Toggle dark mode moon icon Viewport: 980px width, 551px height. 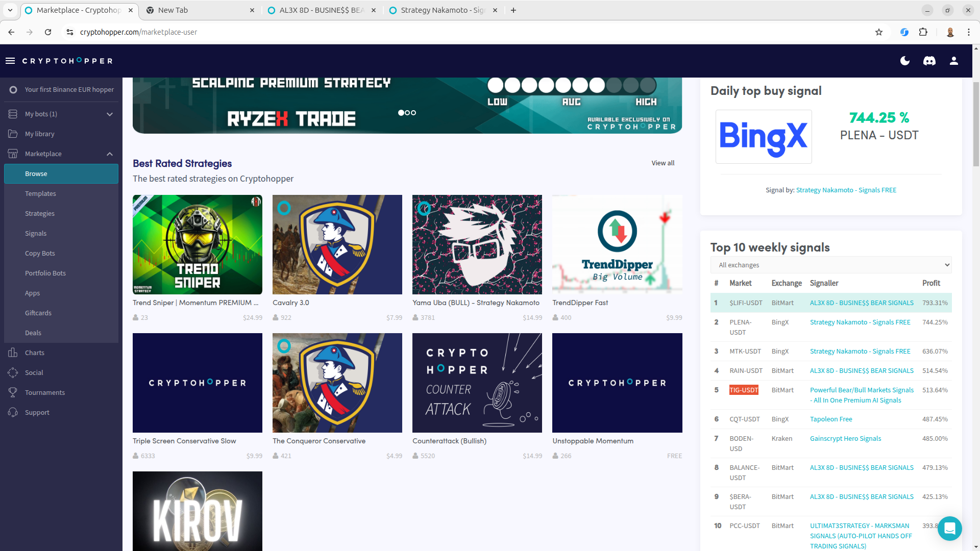click(x=905, y=61)
